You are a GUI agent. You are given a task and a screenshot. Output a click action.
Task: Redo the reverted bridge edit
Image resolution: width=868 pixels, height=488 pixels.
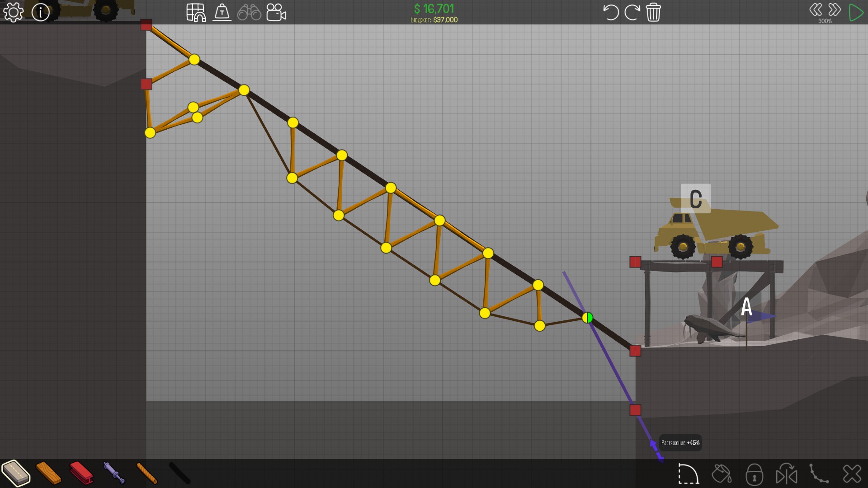tap(632, 12)
